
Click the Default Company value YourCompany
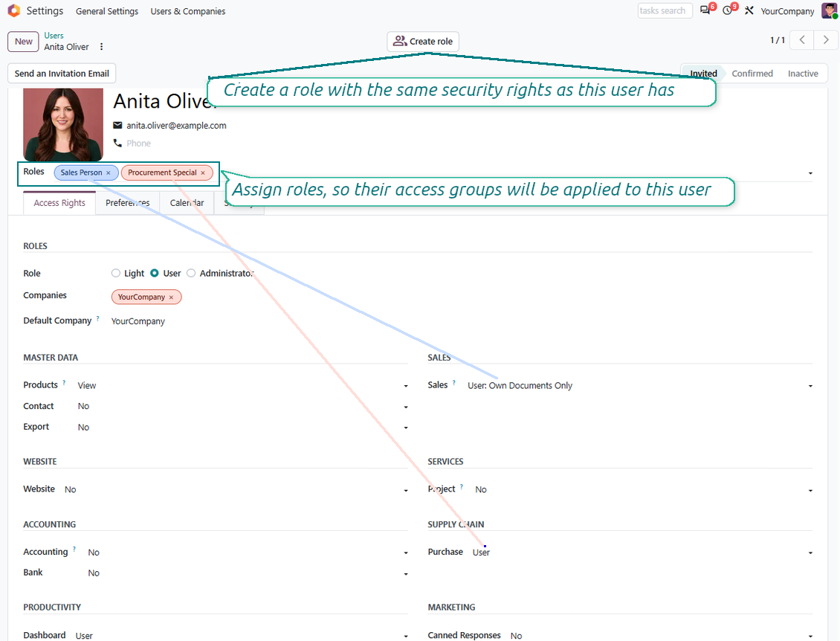[138, 321]
